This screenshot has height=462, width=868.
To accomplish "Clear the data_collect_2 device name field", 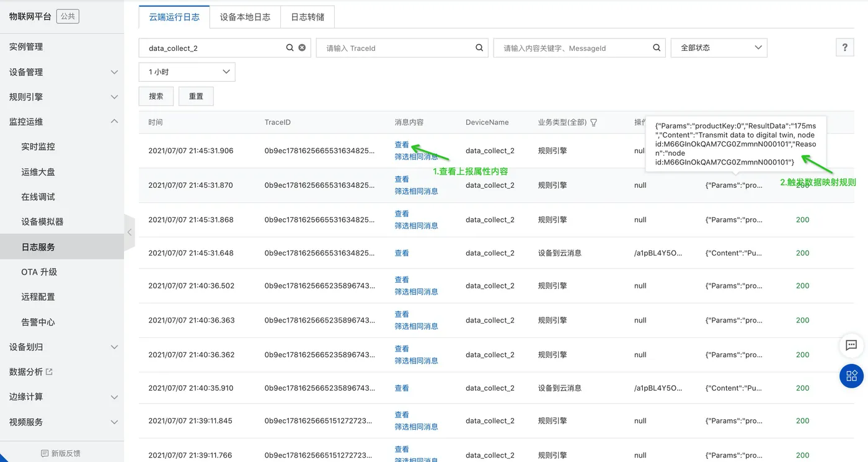I will coord(302,48).
